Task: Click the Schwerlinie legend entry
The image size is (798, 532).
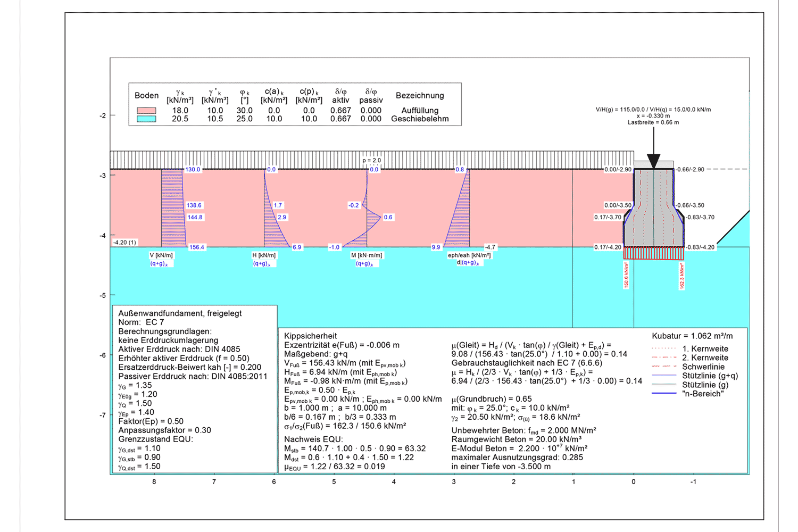Action: click(x=703, y=367)
